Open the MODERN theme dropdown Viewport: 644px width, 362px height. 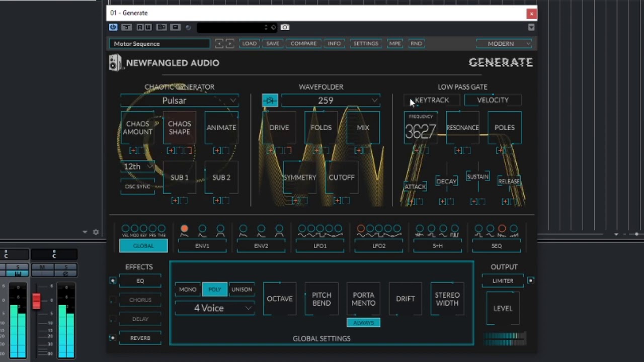click(504, 44)
